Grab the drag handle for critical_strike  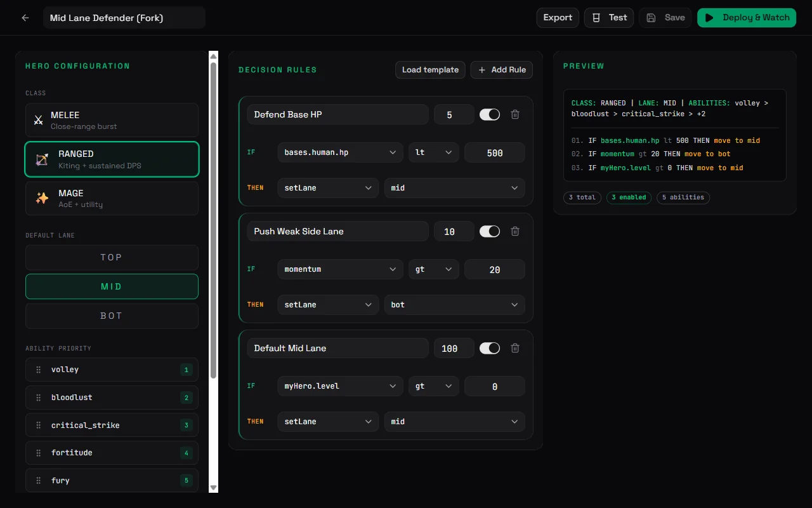click(x=38, y=425)
